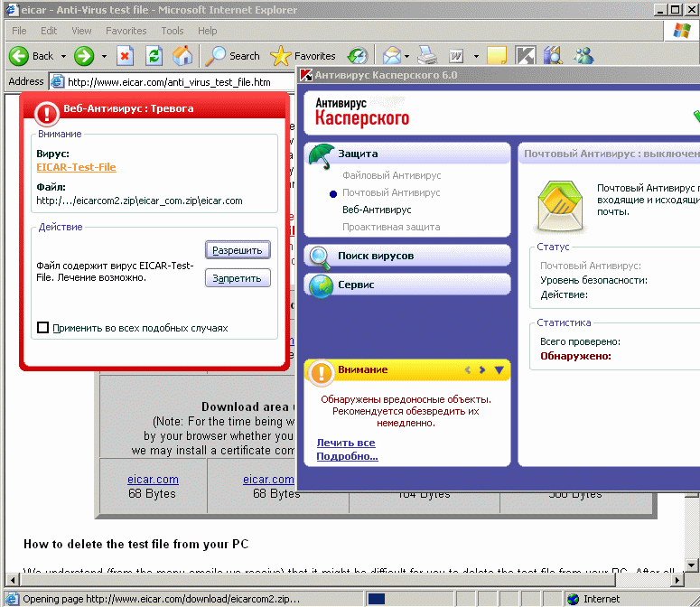Click the first eicar.com 68 Bytes download link
This screenshot has height=607, width=700.
[153, 480]
